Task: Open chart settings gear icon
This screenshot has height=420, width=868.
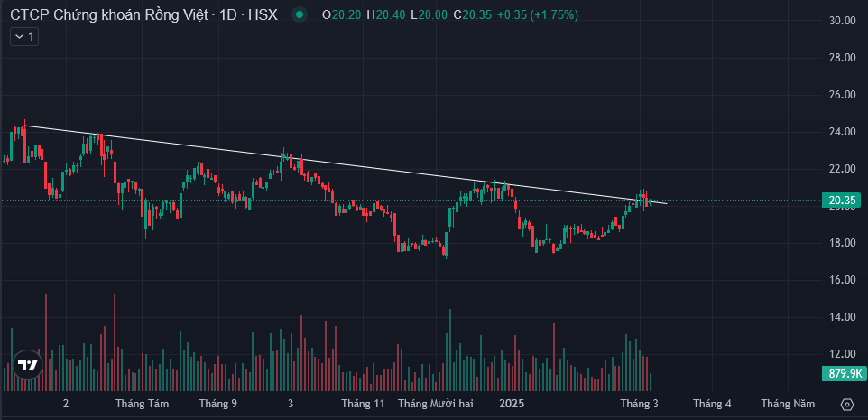Action: point(847,405)
